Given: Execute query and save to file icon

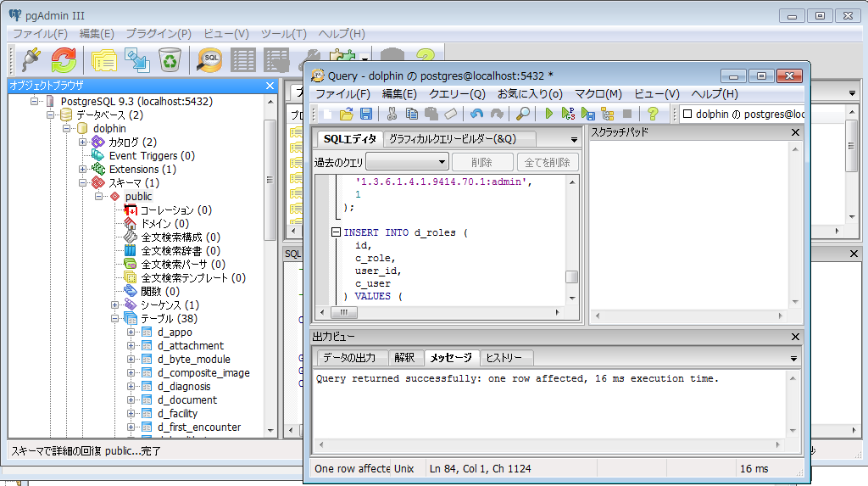Looking at the screenshot, I should click(588, 115).
